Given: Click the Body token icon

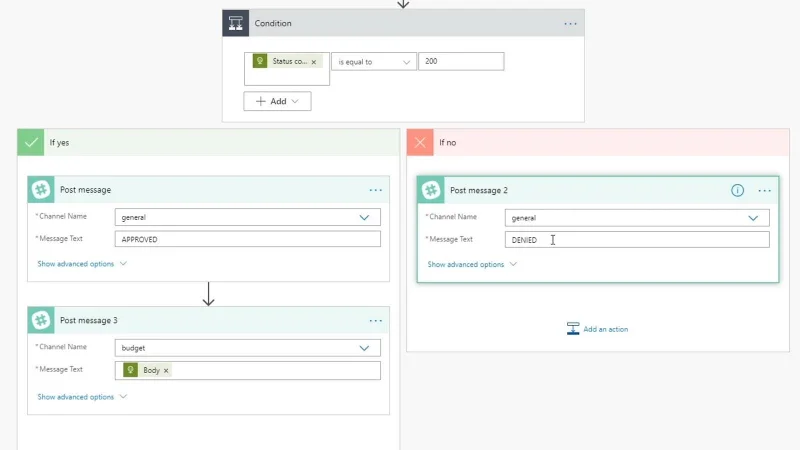Looking at the screenshot, I should point(131,370).
